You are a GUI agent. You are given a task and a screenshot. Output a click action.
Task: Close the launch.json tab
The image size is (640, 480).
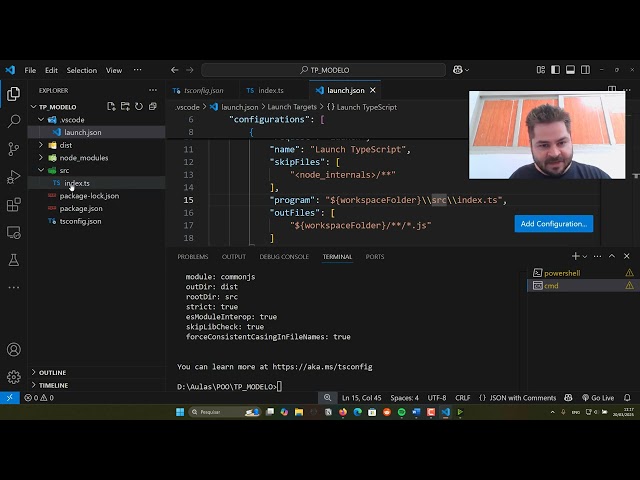pyautogui.click(x=373, y=90)
